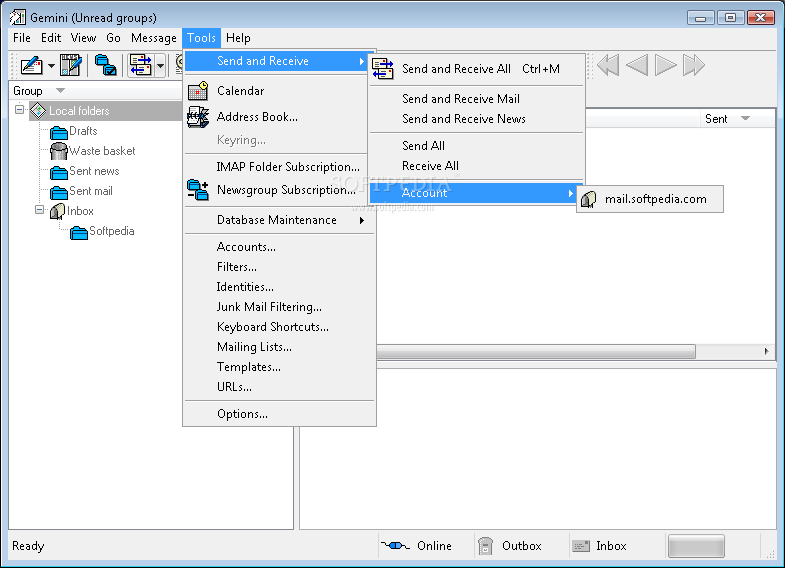Image resolution: width=785 pixels, height=568 pixels.
Task: Click the Address Book menu icon
Action: coord(198,117)
